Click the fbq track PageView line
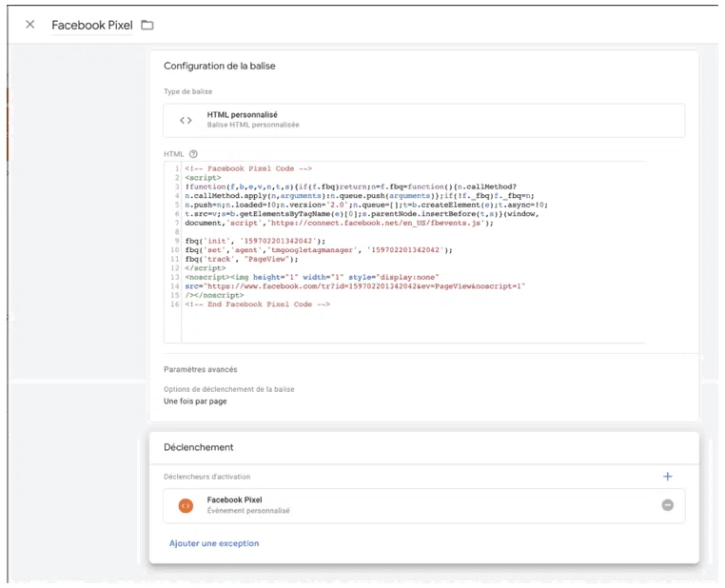The image size is (725, 588). tap(242, 260)
